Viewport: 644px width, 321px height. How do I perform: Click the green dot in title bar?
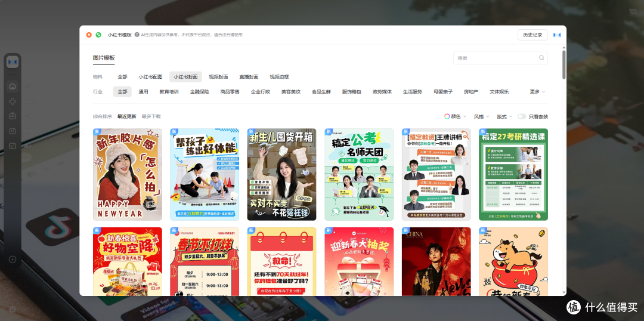pyautogui.click(x=98, y=35)
